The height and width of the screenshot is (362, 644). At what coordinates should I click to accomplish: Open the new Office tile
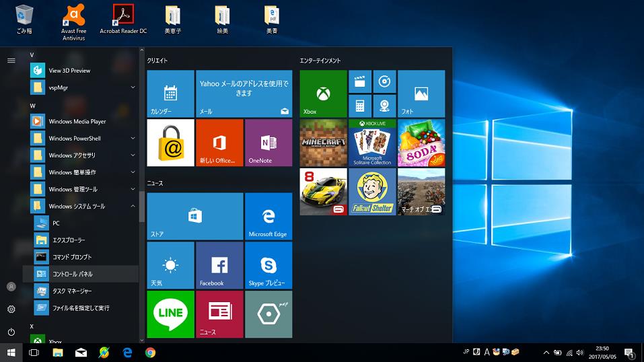(219, 143)
